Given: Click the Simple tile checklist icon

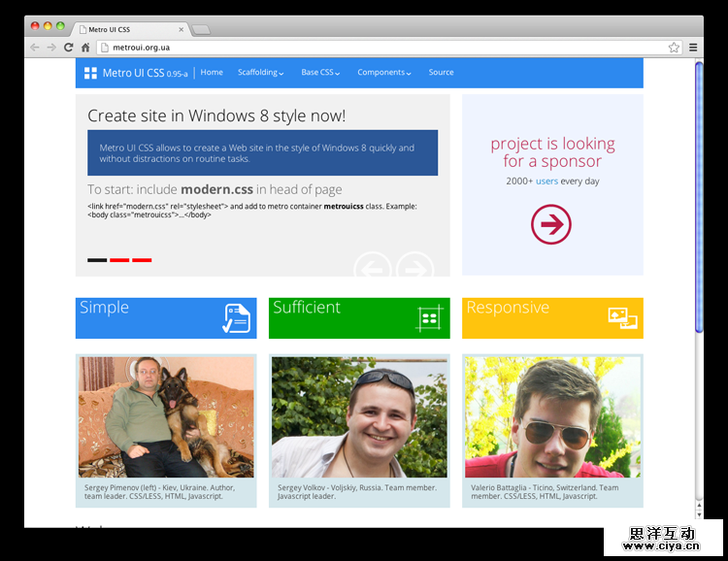Looking at the screenshot, I should [236, 318].
